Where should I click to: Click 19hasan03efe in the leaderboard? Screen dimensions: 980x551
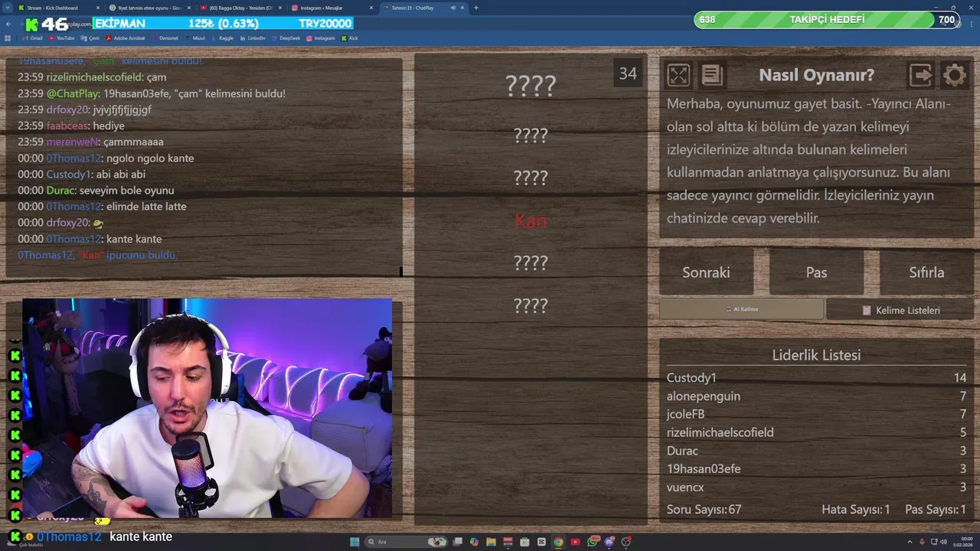704,468
